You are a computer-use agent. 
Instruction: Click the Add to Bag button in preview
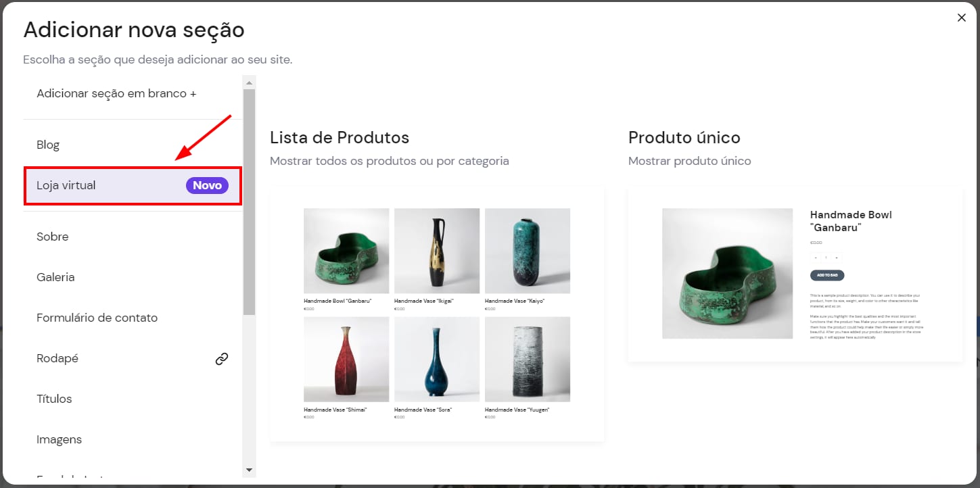[x=827, y=275]
